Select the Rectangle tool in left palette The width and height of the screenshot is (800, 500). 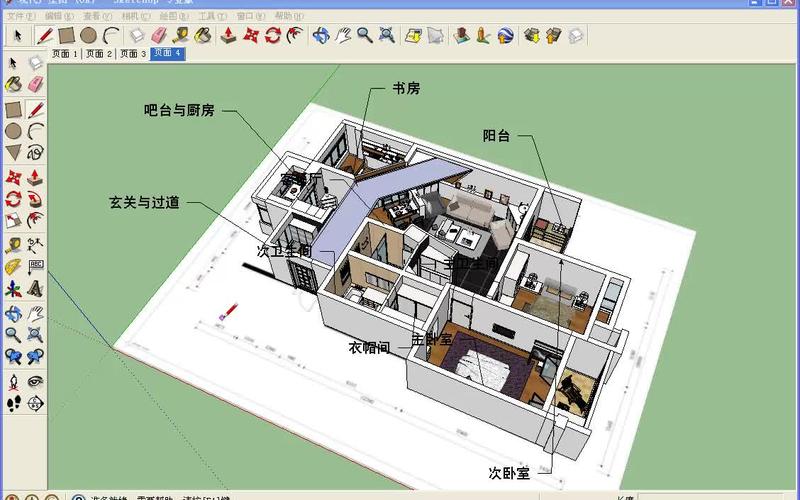(13, 109)
